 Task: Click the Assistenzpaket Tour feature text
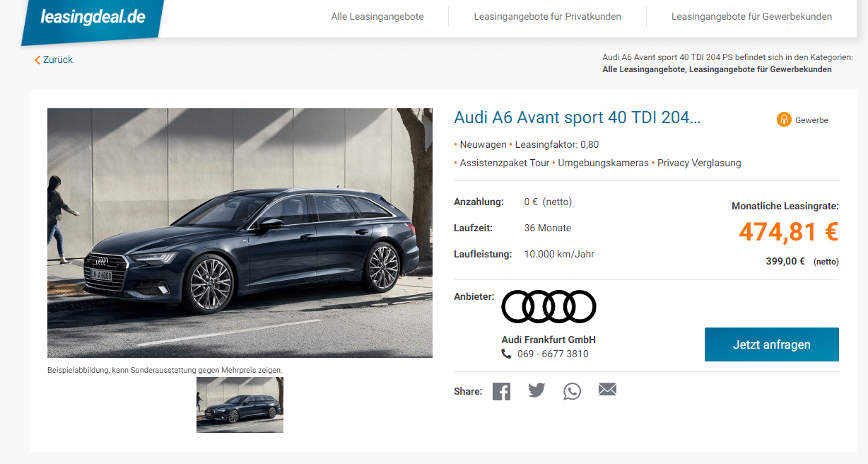[505, 163]
